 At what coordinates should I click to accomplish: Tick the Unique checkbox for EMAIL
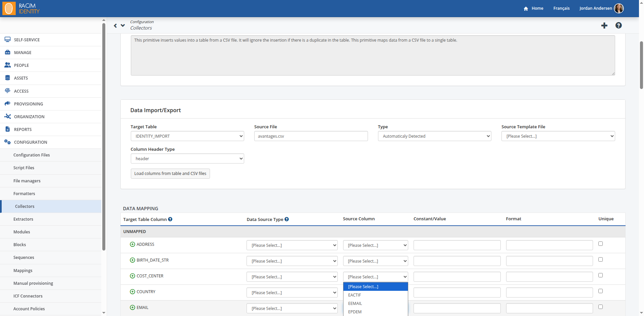pyautogui.click(x=600, y=307)
